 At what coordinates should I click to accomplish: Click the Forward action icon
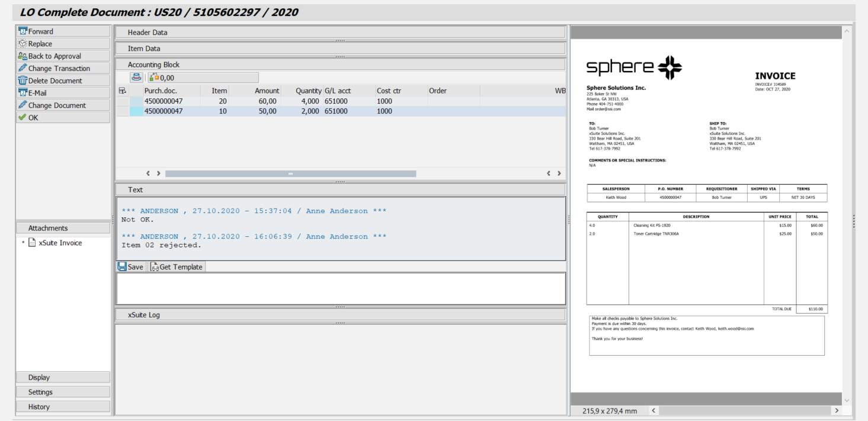click(x=24, y=31)
